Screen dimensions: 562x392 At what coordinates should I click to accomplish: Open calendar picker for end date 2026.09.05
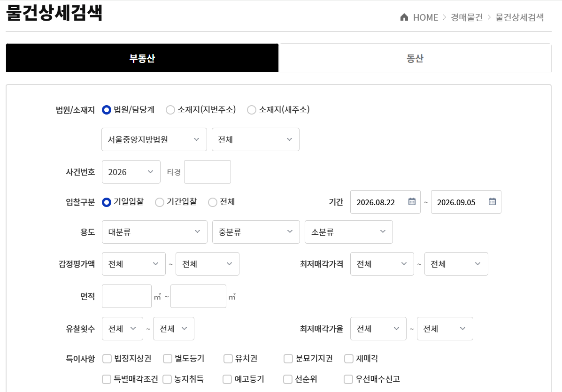492,202
